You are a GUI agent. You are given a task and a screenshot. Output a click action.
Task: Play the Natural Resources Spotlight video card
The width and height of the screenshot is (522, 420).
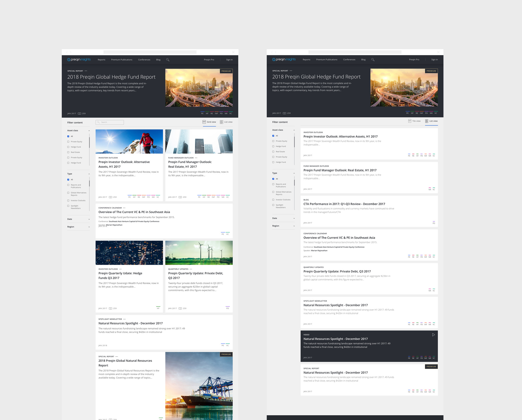click(x=433, y=335)
